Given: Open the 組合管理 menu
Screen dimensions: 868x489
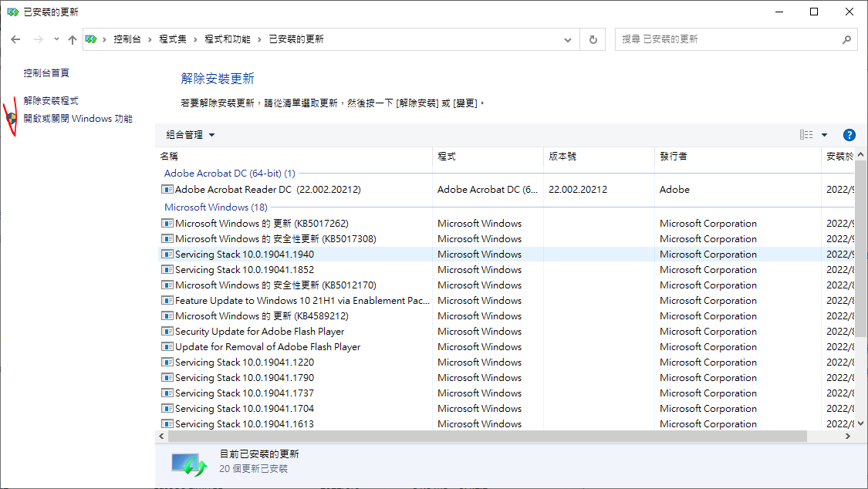Looking at the screenshot, I should 190,135.
